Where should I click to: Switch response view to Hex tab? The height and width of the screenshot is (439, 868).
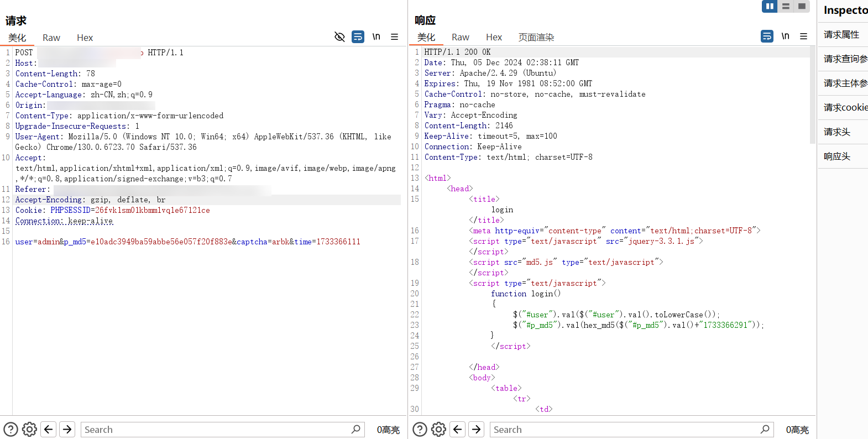(x=494, y=37)
